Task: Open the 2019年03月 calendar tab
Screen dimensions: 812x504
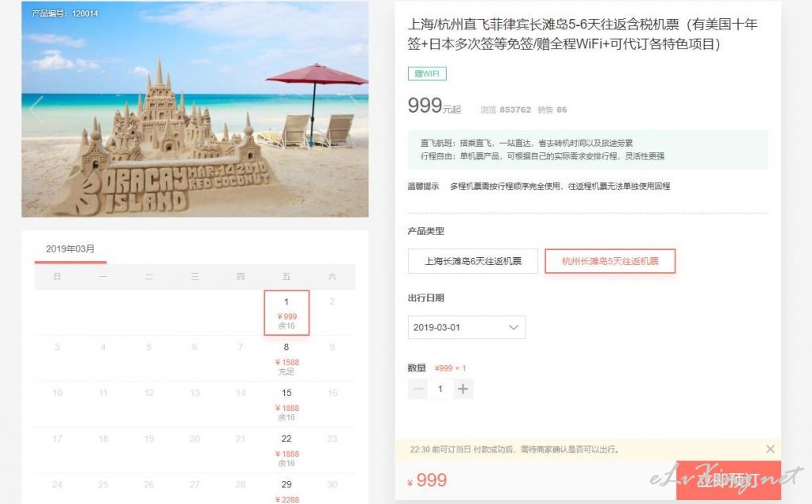Action: (71, 249)
